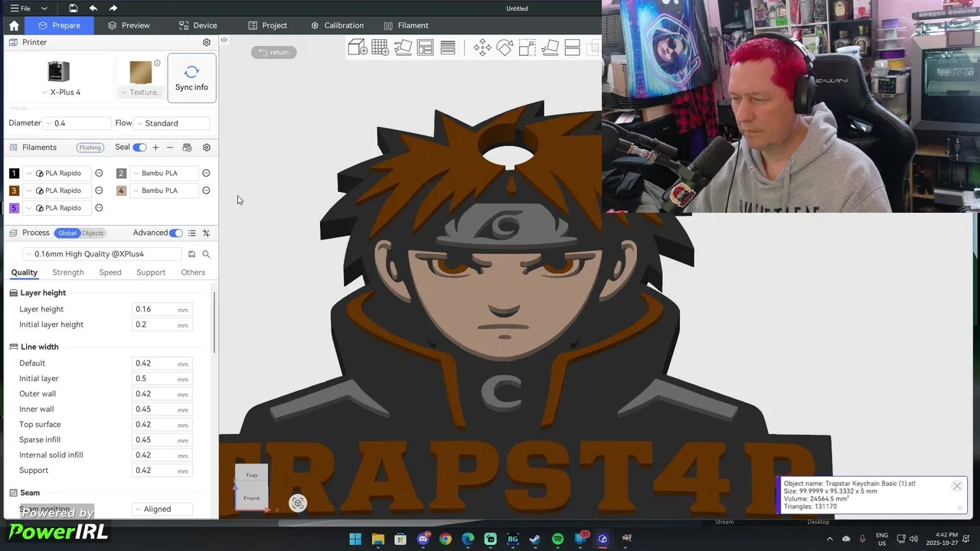Click filament 5 purple color swatch
The width and height of the screenshot is (980, 551).
[x=14, y=208]
